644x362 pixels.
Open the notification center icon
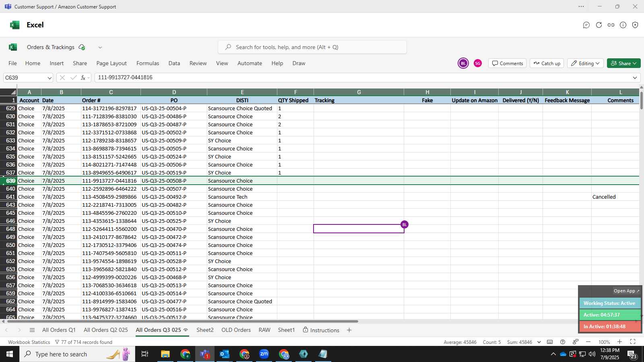click(x=632, y=354)
